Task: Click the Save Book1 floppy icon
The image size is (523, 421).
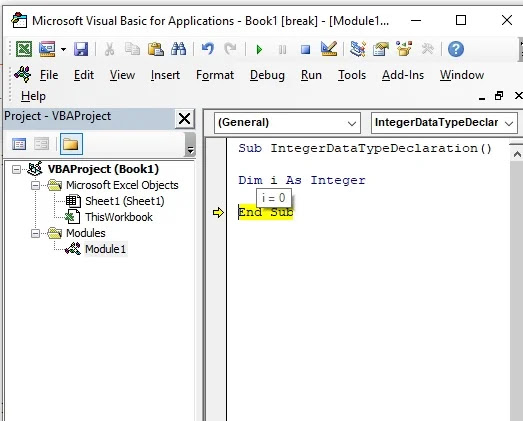Action: pos(81,49)
